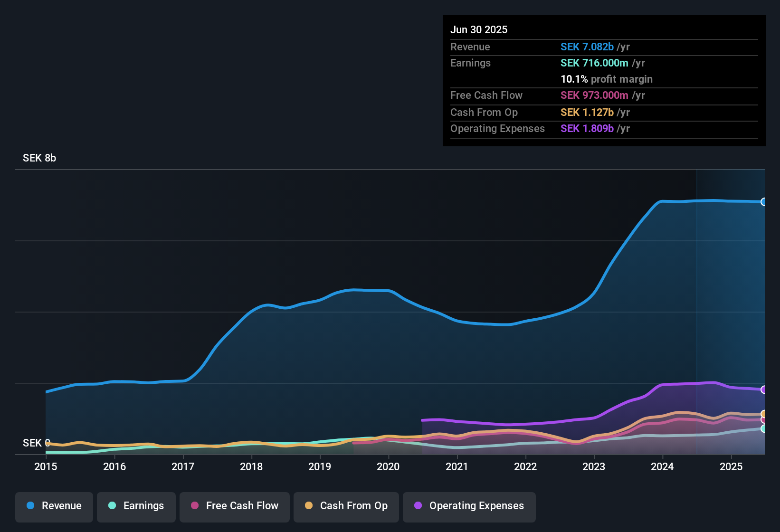Click the 2025 x-axis label

(731, 466)
